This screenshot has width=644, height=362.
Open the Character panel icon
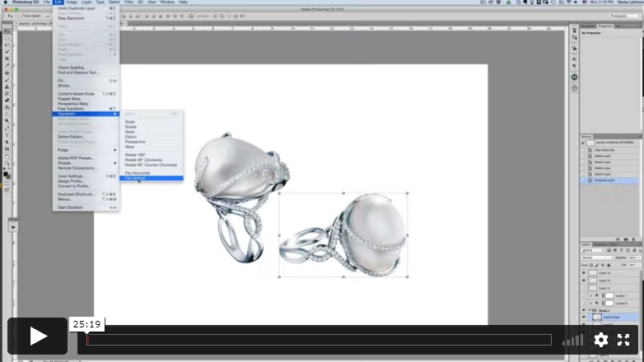pos(574,59)
